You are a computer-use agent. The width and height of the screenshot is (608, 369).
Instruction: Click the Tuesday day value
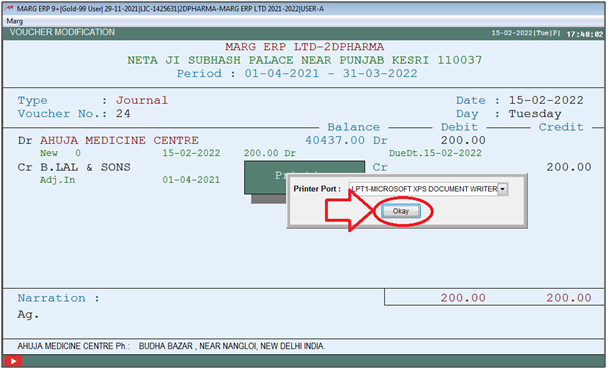[x=535, y=114]
